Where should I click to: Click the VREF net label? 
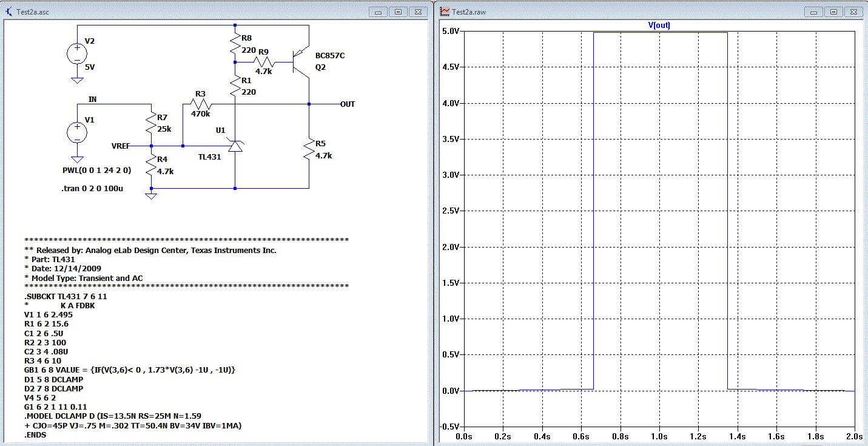click(122, 146)
